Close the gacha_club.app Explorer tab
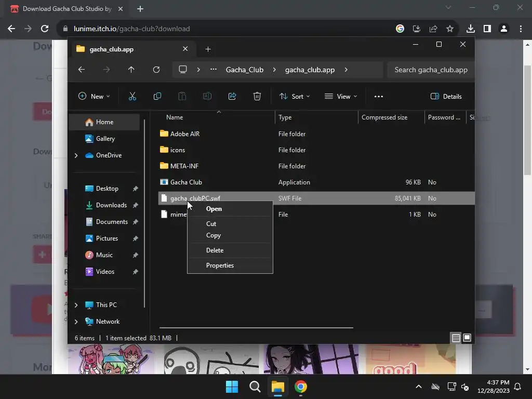This screenshot has width=532, height=399. coord(185,49)
